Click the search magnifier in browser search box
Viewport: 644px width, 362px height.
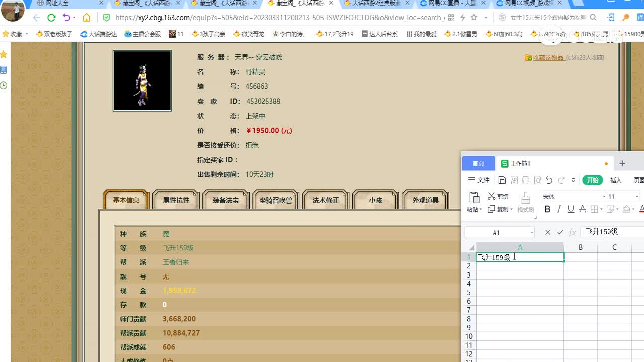click(593, 18)
